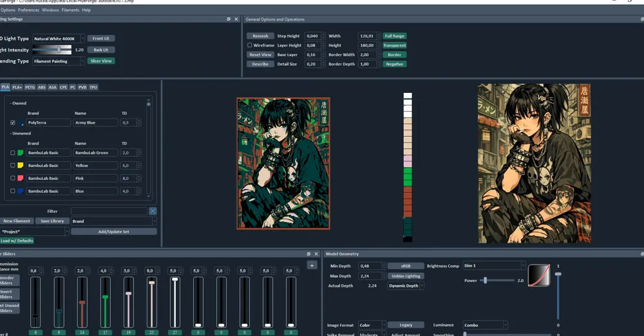Toggle the Full Range option
The height and width of the screenshot is (336, 644).
pyautogui.click(x=394, y=35)
